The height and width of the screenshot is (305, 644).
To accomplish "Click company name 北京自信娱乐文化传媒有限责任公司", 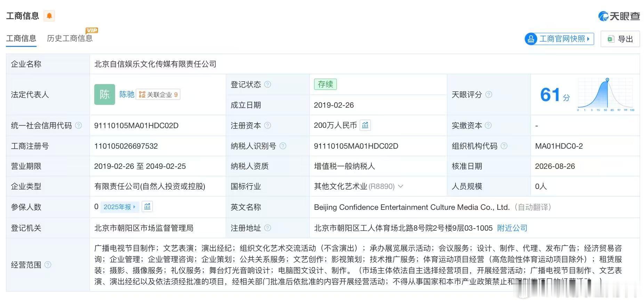I will coord(155,64).
